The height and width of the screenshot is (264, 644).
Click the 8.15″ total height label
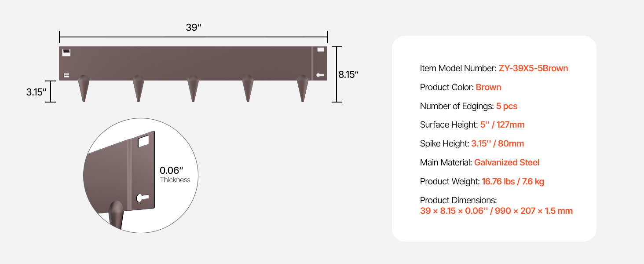(x=348, y=75)
